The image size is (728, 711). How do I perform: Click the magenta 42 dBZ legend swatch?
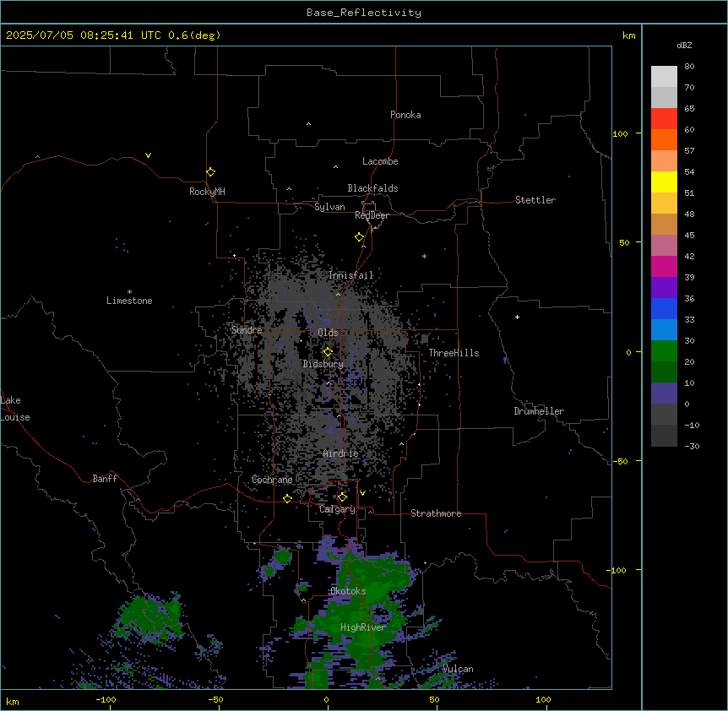(x=664, y=266)
